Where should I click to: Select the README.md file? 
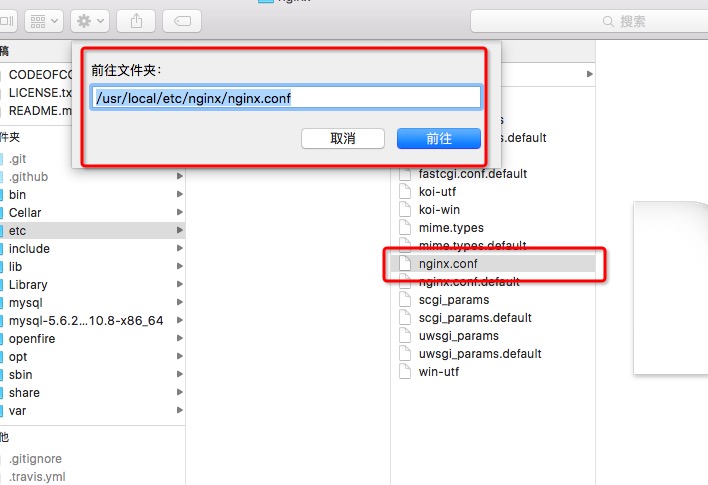(x=40, y=111)
